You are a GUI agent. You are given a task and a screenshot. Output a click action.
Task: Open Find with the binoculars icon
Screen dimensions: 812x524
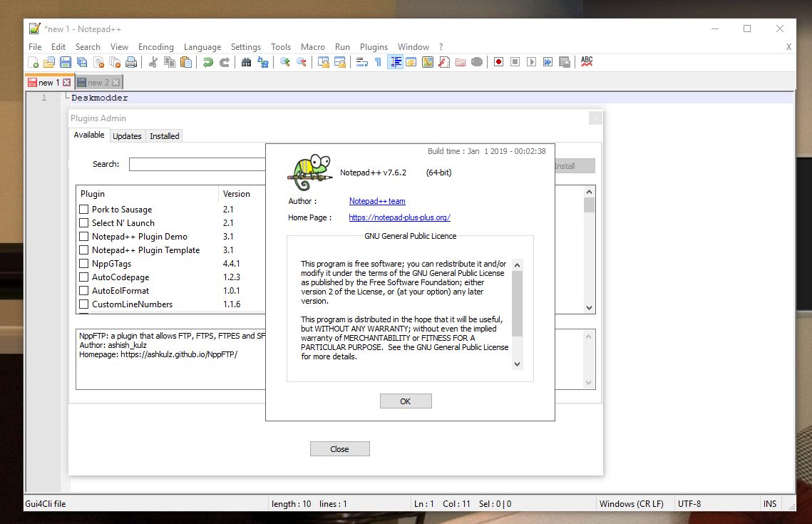tap(246, 62)
